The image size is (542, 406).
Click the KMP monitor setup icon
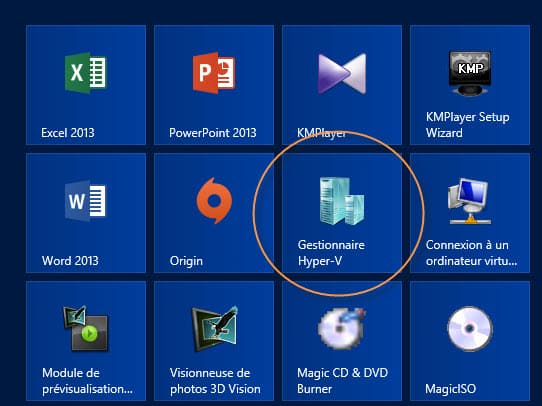coord(470,73)
